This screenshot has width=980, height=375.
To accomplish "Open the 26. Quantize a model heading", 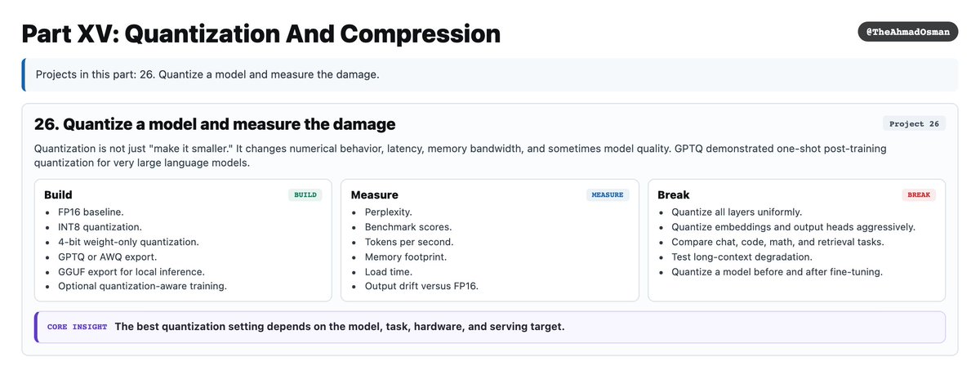I will [x=215, y=124].
